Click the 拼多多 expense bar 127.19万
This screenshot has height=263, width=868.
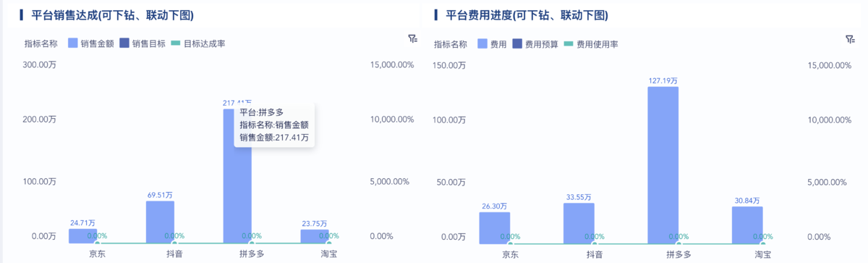663,165
